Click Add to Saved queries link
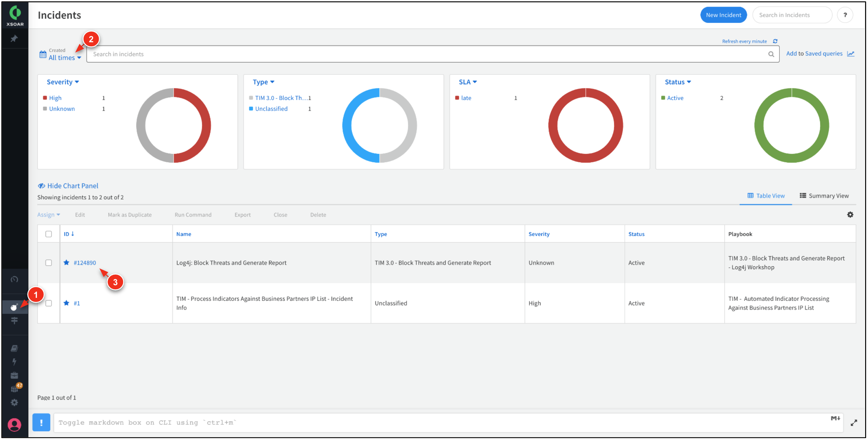 click(814, 54)
